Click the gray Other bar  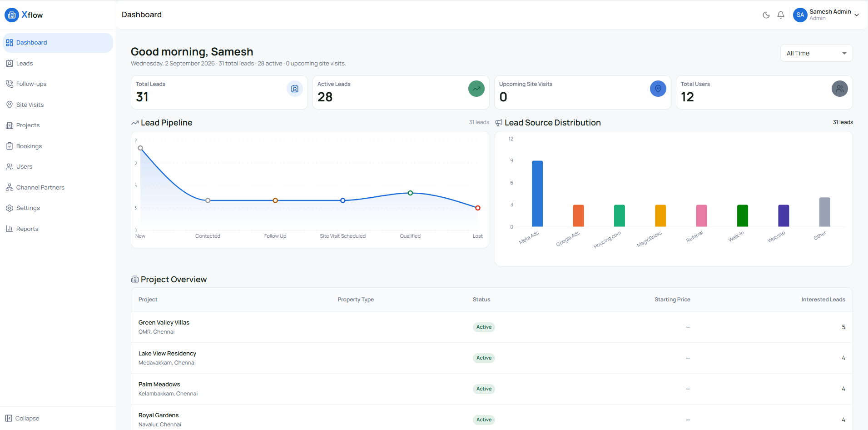click(x=824, y=212)
